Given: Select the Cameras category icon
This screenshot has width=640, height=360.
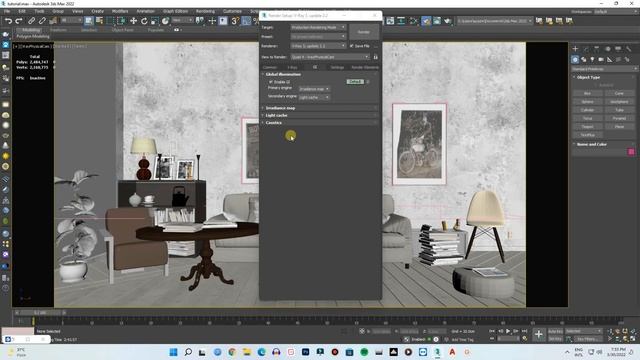Looking at the screenshot, I should click(601, 60).
